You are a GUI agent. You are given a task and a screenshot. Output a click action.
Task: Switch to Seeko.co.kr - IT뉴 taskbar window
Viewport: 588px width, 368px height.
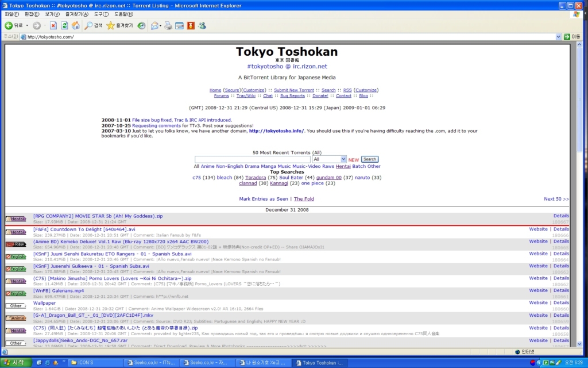tap(152, 362)
